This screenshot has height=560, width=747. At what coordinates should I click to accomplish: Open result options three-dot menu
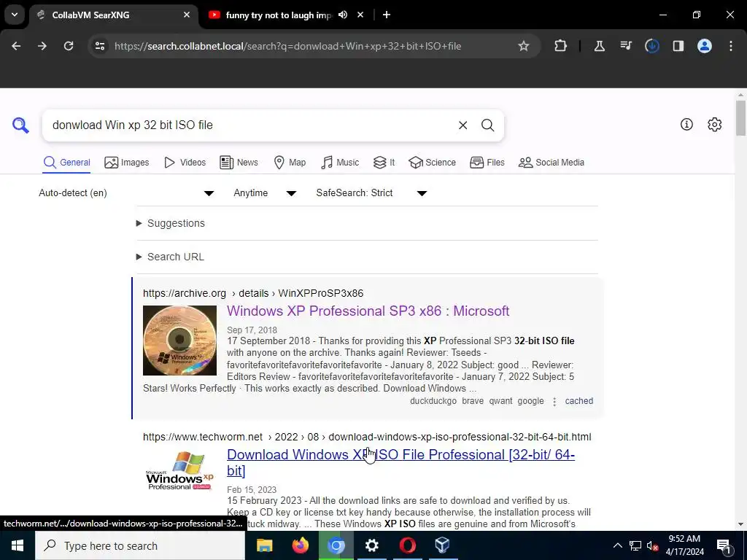click(554, 402)
